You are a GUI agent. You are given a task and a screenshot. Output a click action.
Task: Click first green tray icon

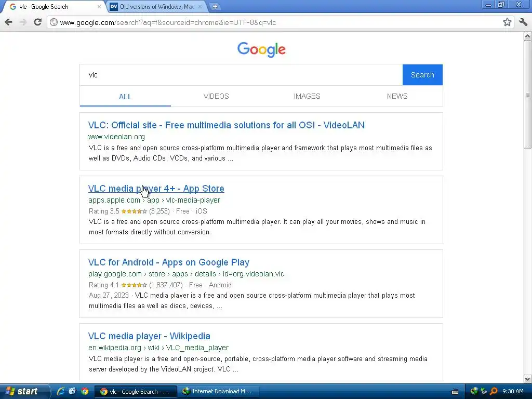pyautogui.click(x=474, y=391)
